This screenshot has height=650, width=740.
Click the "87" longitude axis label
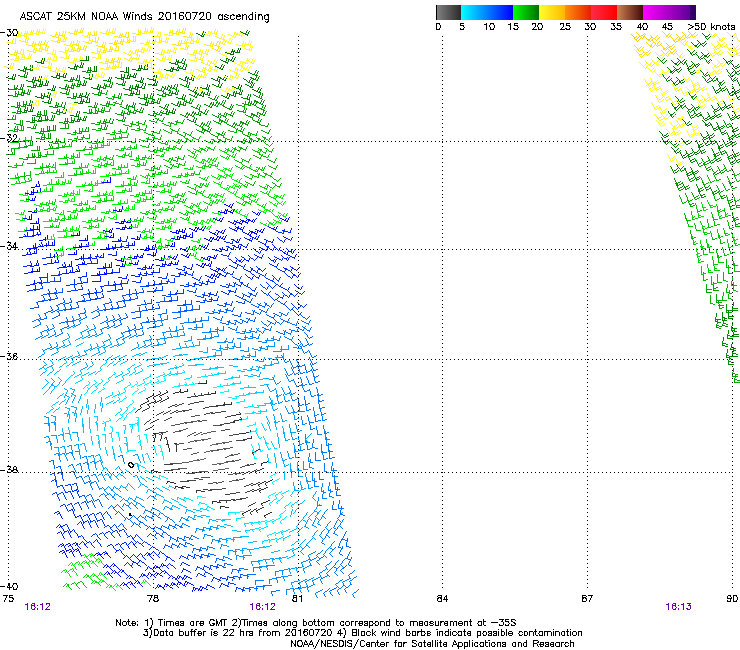587,599
